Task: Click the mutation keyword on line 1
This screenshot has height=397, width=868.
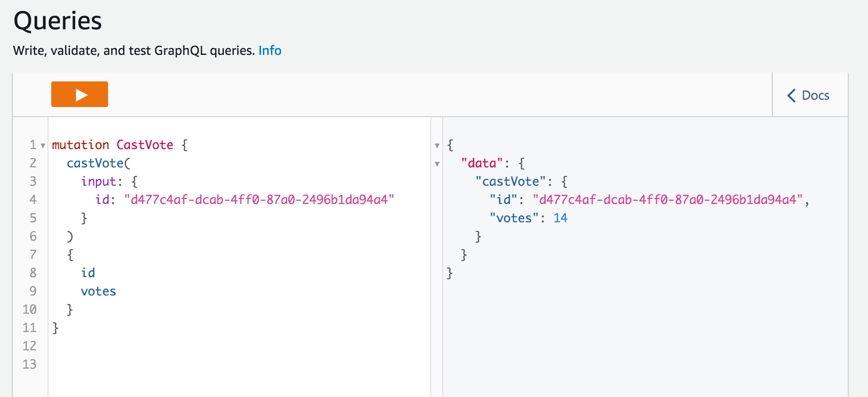Action: pos(81,145)
